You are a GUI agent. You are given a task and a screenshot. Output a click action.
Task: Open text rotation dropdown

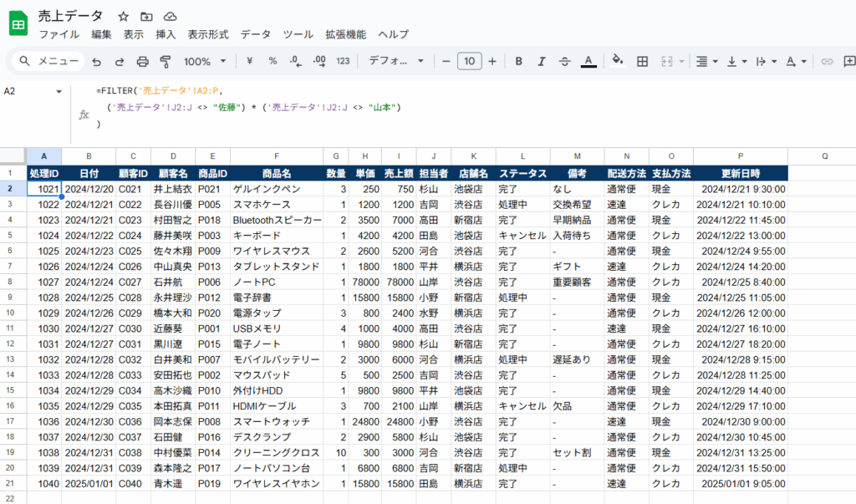(x=796, y=62)
